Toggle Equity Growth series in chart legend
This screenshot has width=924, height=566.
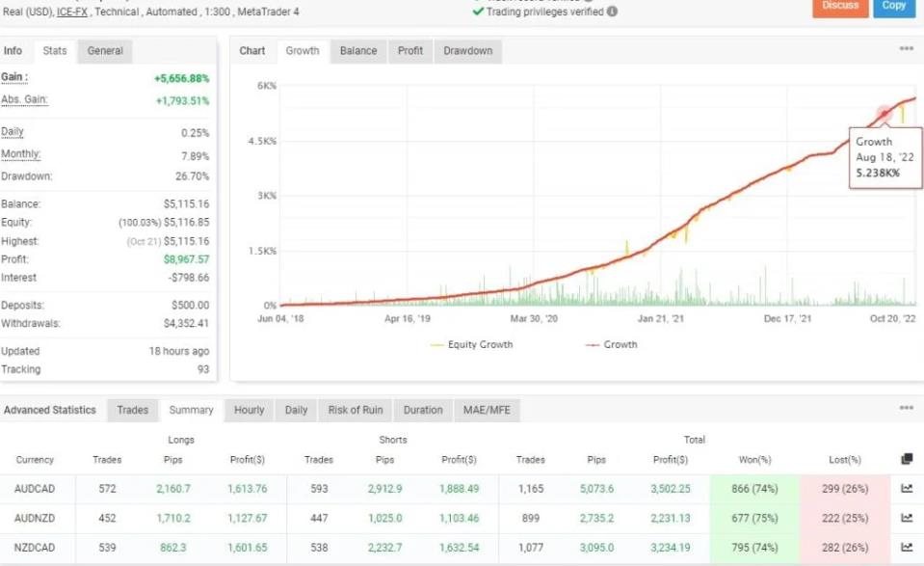pos(471,344)
